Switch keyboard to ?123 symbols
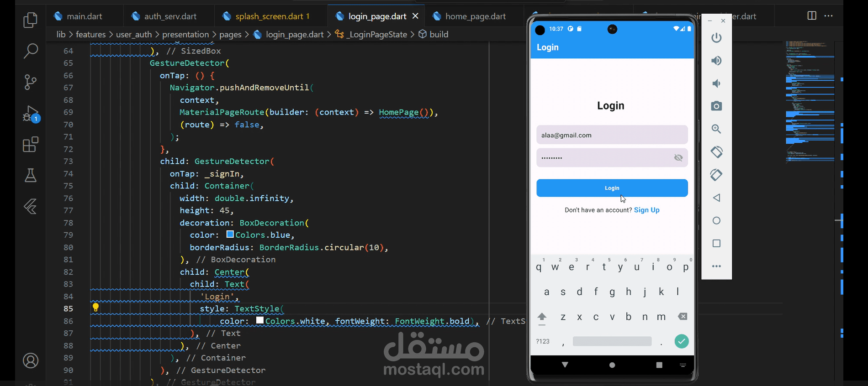Viewport: 868px width, 386px height. coord(543,341)
